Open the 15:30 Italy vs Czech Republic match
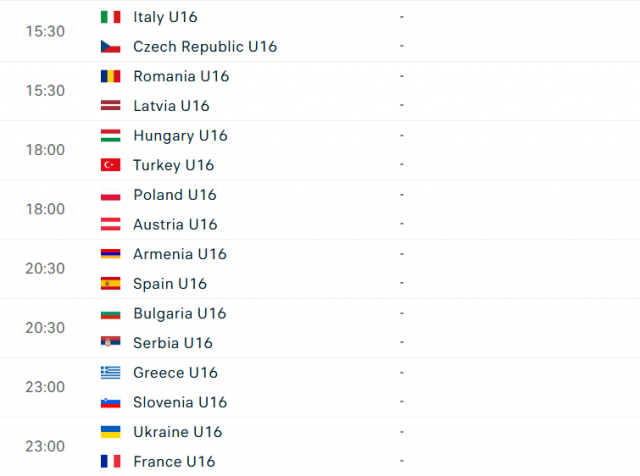 click(320, 32)
